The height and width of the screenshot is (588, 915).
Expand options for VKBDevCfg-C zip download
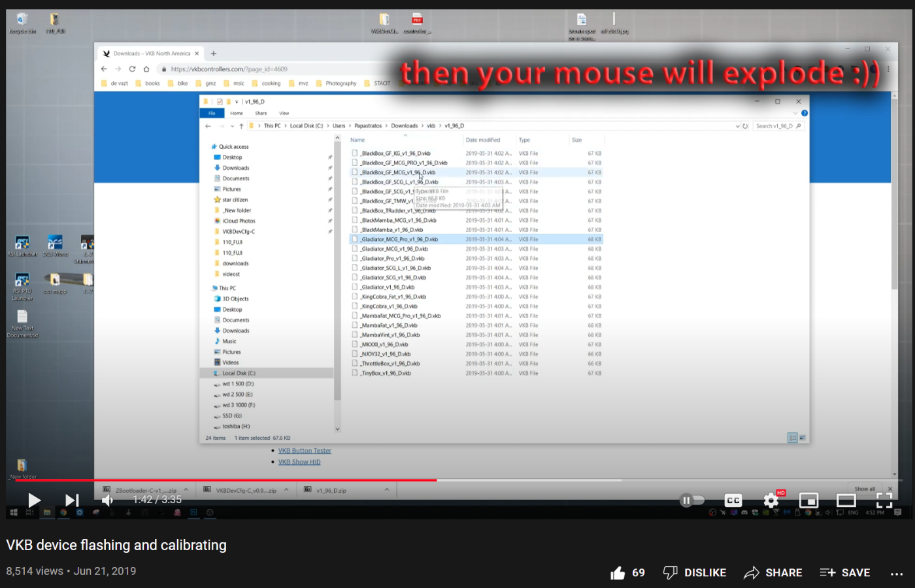[286, 489]
